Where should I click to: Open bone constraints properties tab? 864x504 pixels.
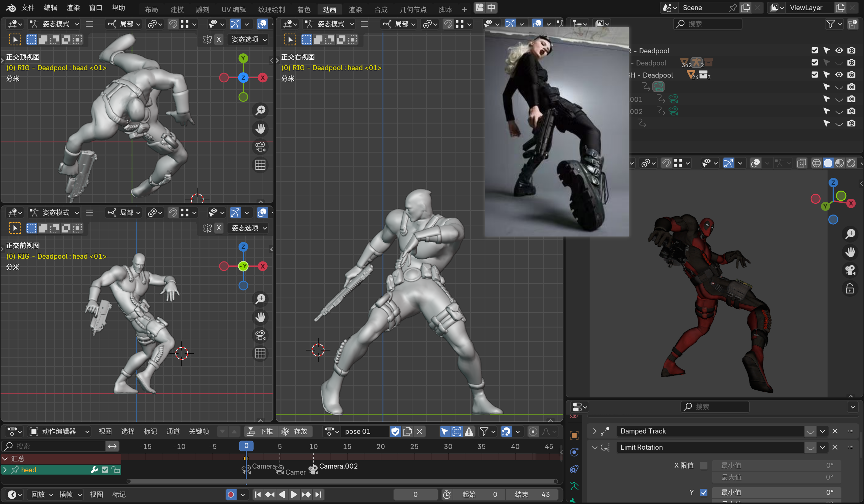click(x=574, y=469)
